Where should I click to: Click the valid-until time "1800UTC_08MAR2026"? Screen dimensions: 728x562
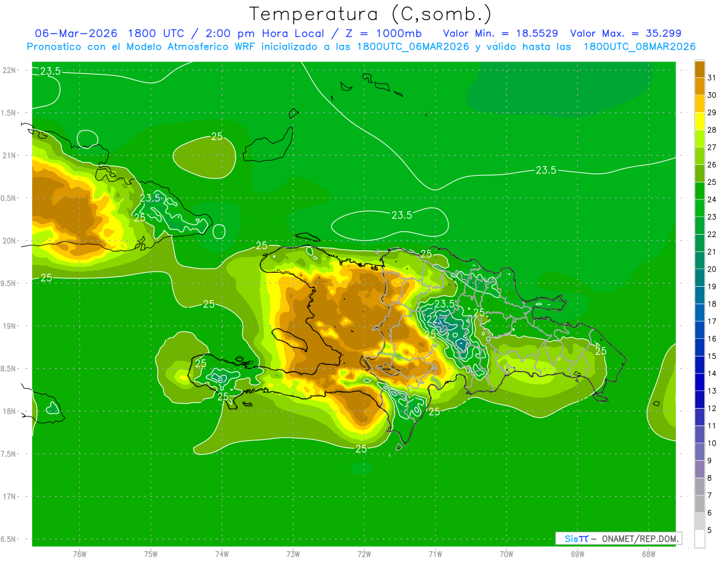click(639, 46)
